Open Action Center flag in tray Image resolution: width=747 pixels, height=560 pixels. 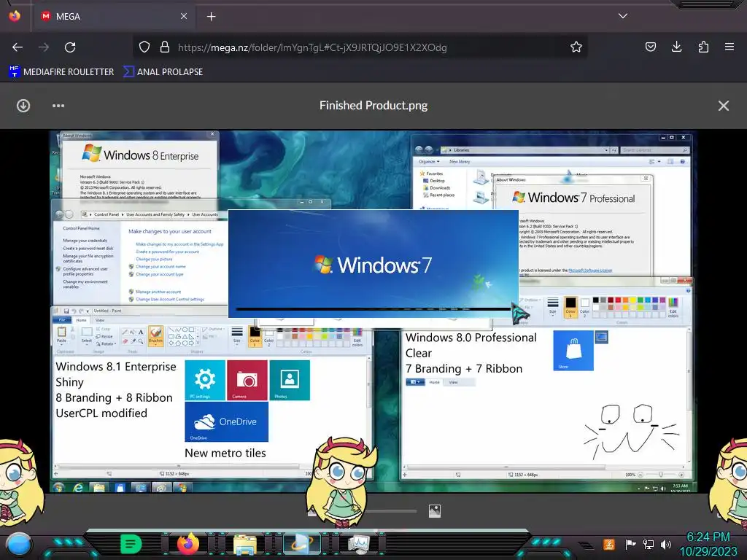630,544
